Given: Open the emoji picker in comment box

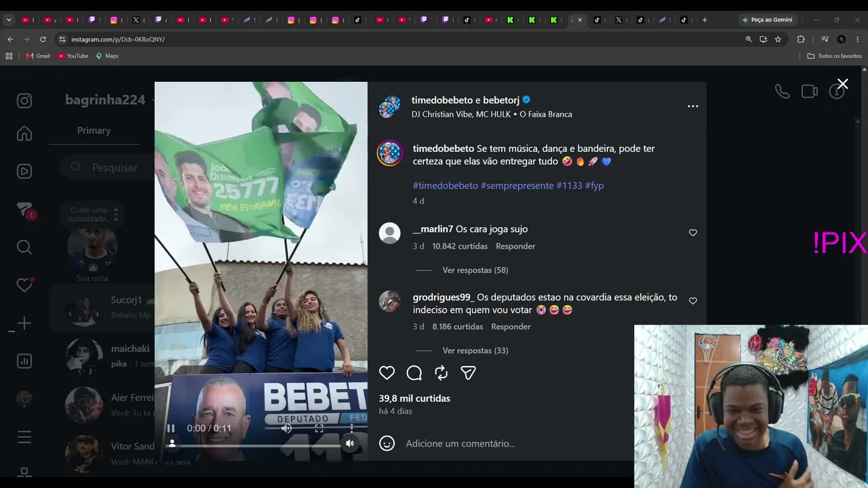Looking at the screenshot, I should [x=387, y=443].
